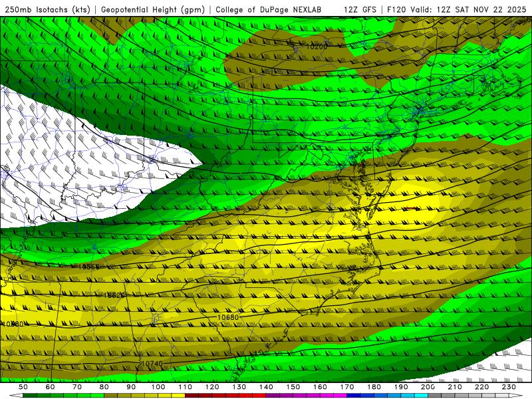
Task: Click the 100 knot value on color scale
Action: [158, 387]
